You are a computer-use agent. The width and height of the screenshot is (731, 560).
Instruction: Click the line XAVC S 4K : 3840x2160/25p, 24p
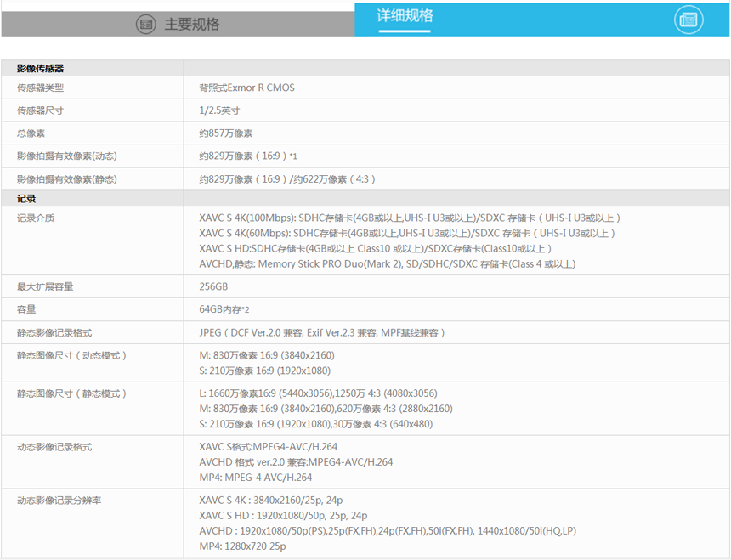pos(271,501)
